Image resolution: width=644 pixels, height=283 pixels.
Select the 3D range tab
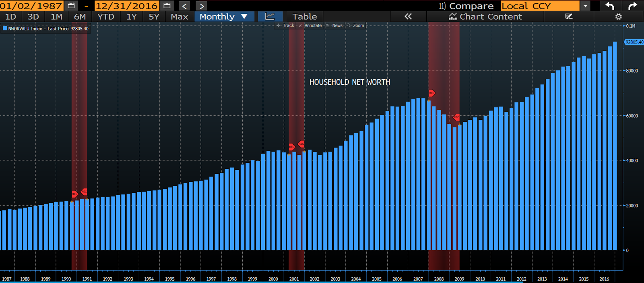(x=33, y=17)
